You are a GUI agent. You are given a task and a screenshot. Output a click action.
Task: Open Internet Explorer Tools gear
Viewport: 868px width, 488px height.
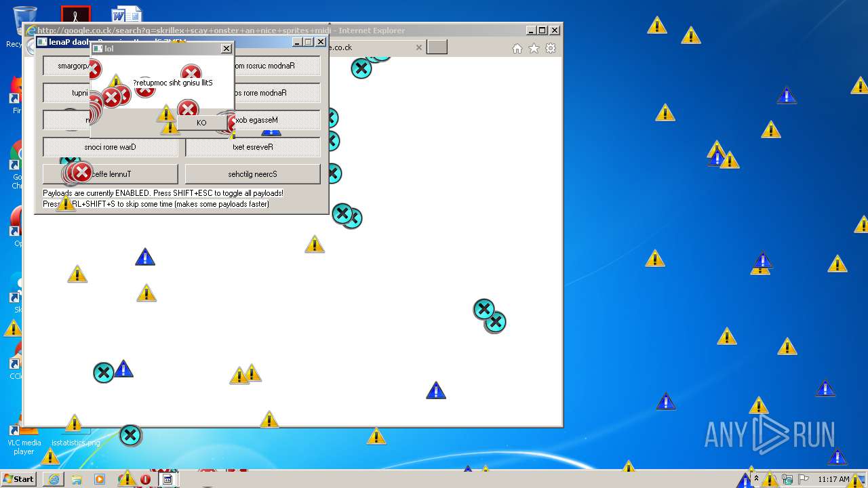551,48
